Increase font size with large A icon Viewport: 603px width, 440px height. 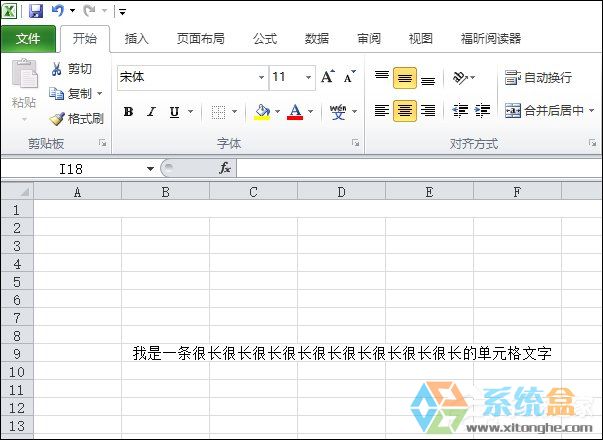pyautogui.click(x=328, y=77)
